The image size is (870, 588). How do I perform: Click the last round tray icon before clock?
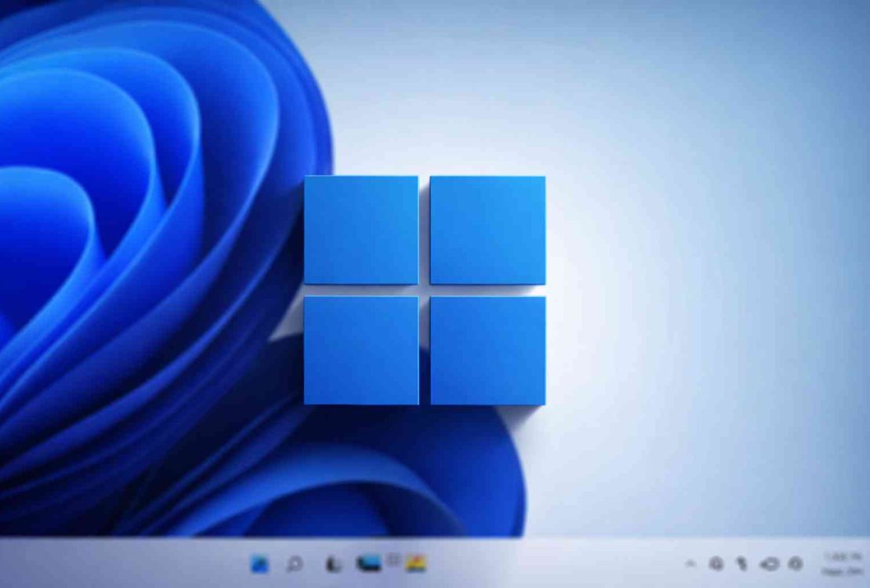pyautogui.click(x=796, y=564)
